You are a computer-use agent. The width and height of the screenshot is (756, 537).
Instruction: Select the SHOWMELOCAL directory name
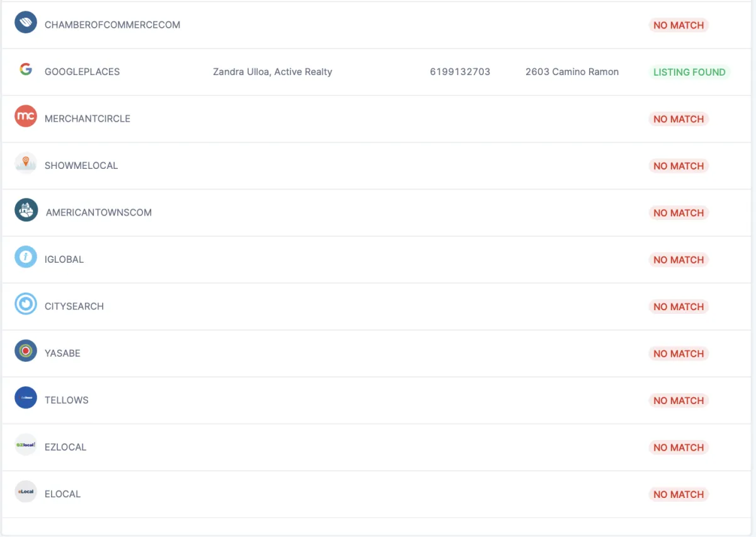point(81,166)
